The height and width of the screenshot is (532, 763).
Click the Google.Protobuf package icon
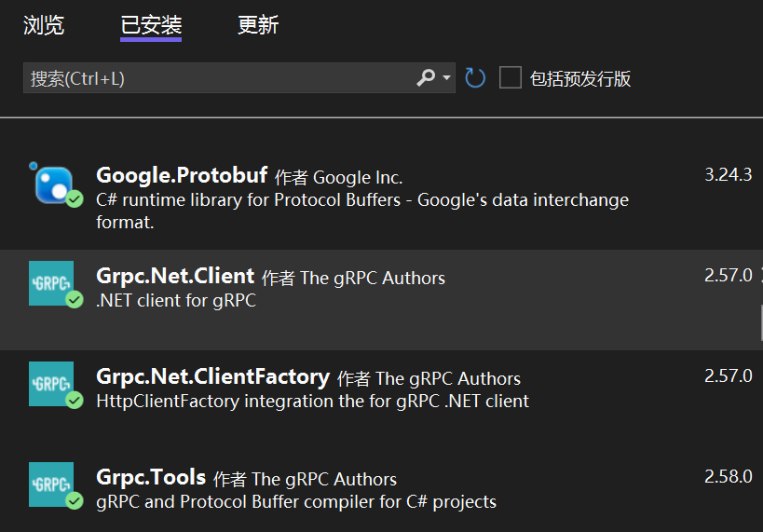pyautogui.click(x=54, y=185)
